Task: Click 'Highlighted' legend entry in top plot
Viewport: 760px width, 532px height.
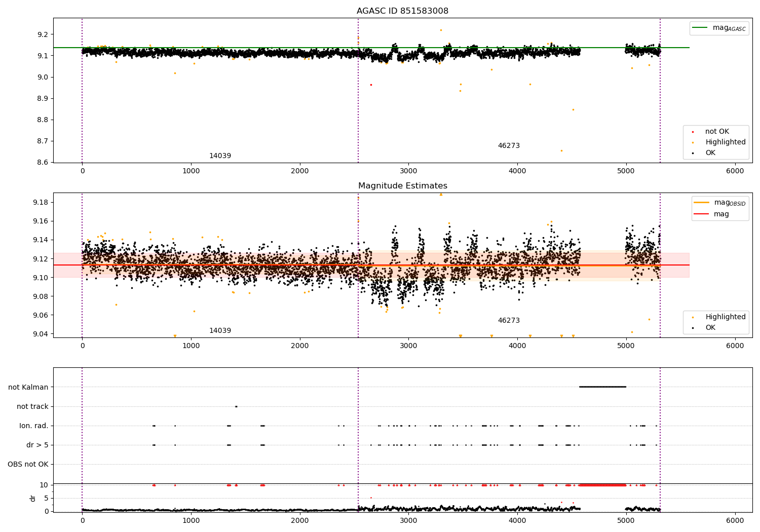Action: click(719, 142)
